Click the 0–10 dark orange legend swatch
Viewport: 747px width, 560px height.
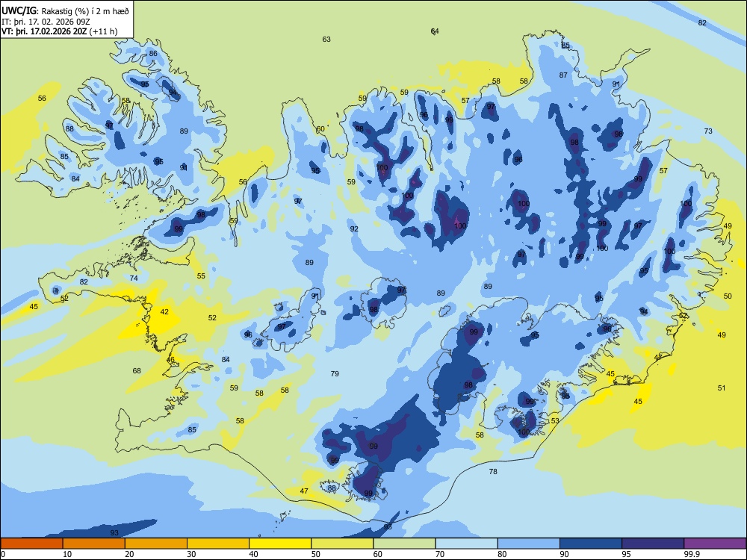click(x=31, y=544)
